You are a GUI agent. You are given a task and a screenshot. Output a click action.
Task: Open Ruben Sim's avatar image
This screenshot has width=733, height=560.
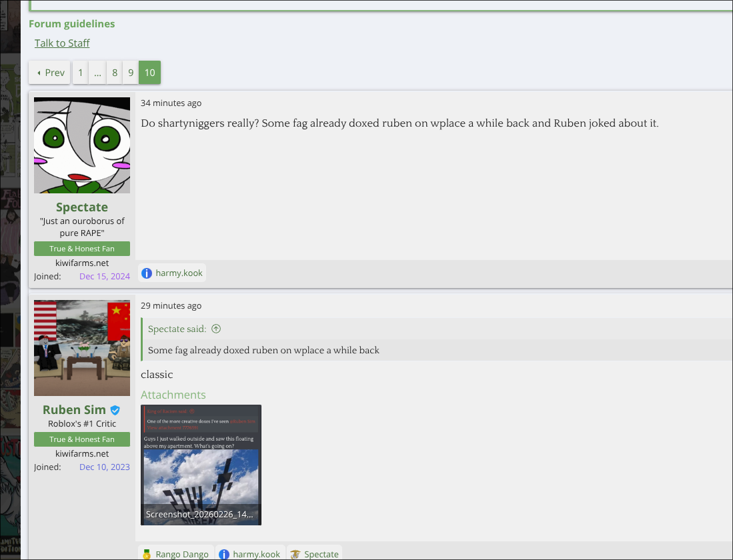(x=82, y=348)
